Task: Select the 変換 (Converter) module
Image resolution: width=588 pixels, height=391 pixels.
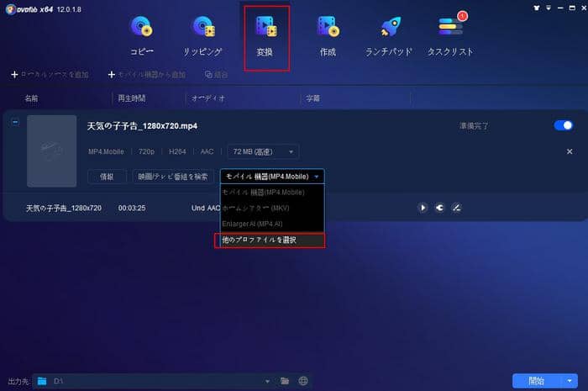Action: tap(266, 38)
